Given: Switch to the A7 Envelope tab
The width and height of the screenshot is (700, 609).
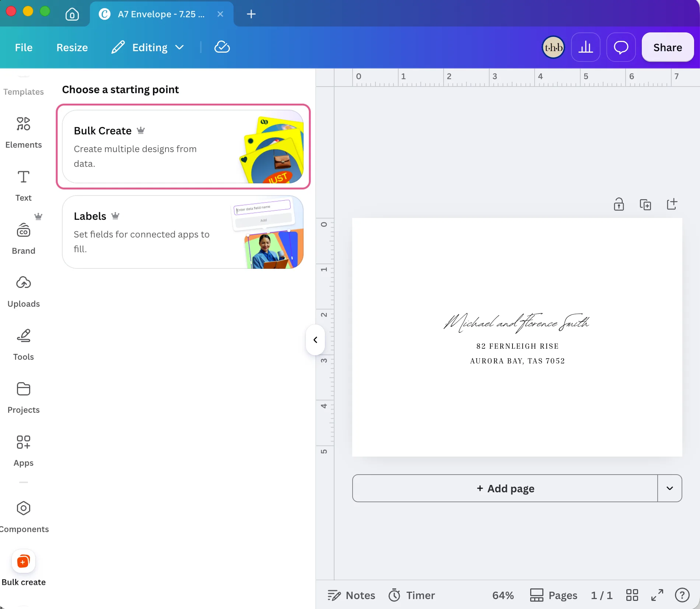Looking at the screenshot, I should tap(161, 14).
